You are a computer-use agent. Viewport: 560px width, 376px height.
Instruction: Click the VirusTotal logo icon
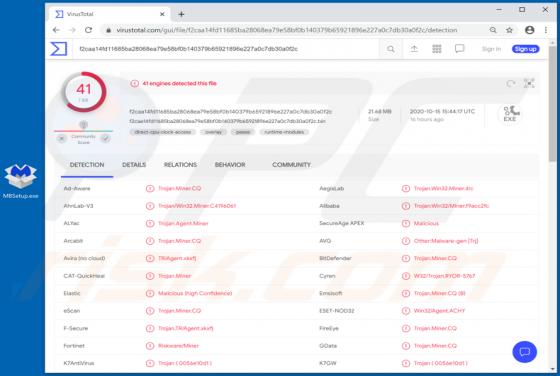point(59,49)
